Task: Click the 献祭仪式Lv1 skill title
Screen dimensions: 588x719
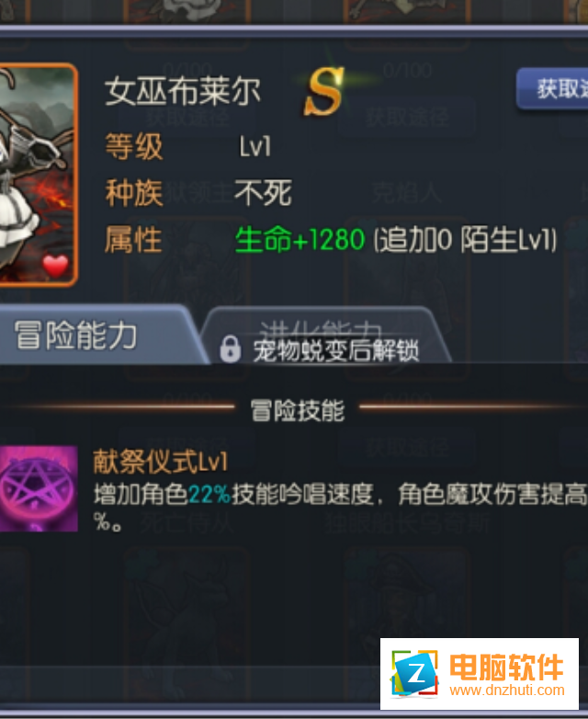Action: click(x=160, y=462)
